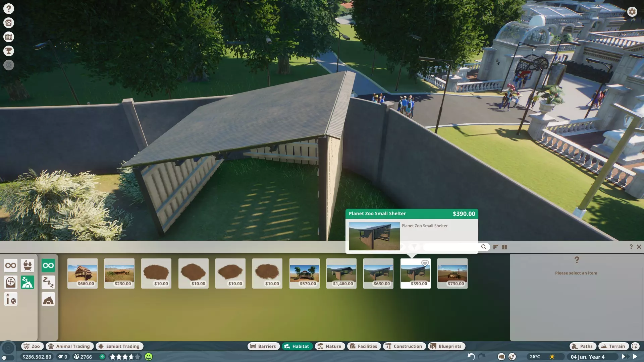Open the Animal Trading menu
The image size is (644, 362).
pos(69,346)
